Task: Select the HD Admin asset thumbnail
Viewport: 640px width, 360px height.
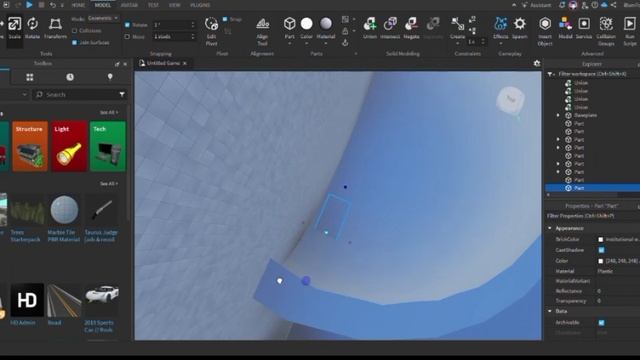Action: (x=27, y=300)
